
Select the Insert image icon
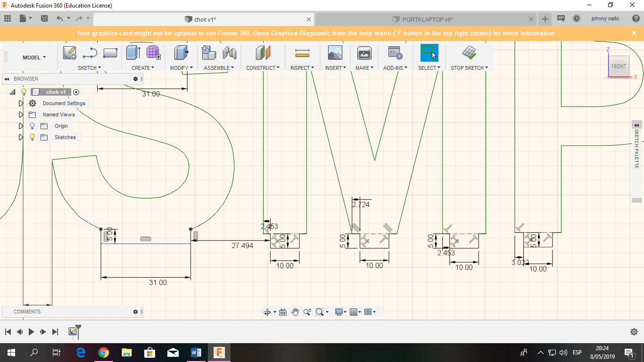click(335, 52)
